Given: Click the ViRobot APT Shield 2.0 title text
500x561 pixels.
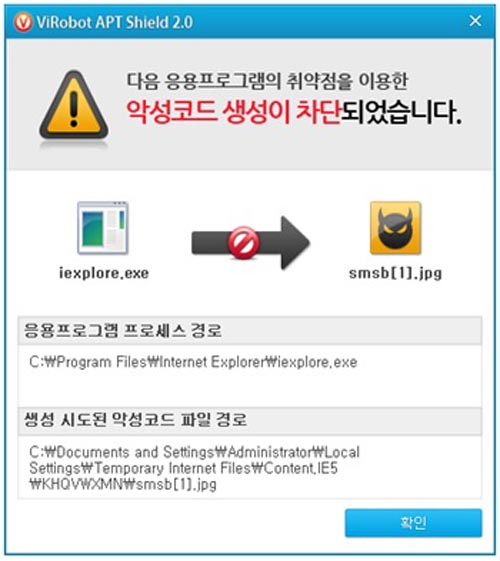Looking at the screenshot, I should pyautogui.click(x=114, y=23).
